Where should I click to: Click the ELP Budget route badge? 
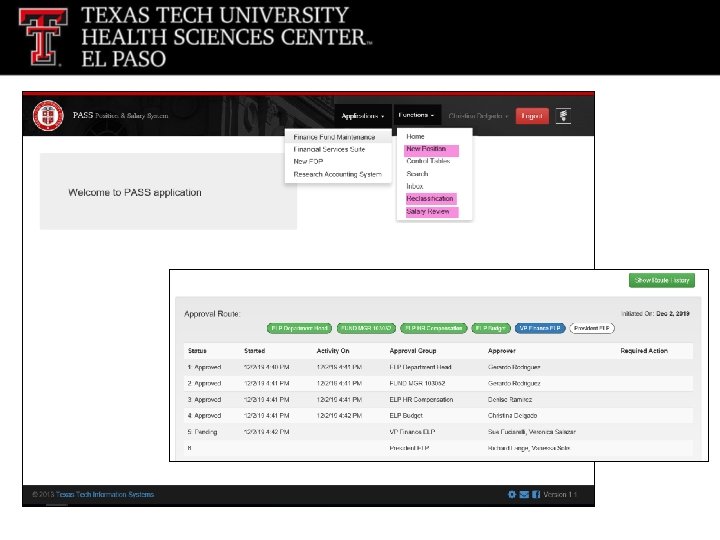click(491, 328)
